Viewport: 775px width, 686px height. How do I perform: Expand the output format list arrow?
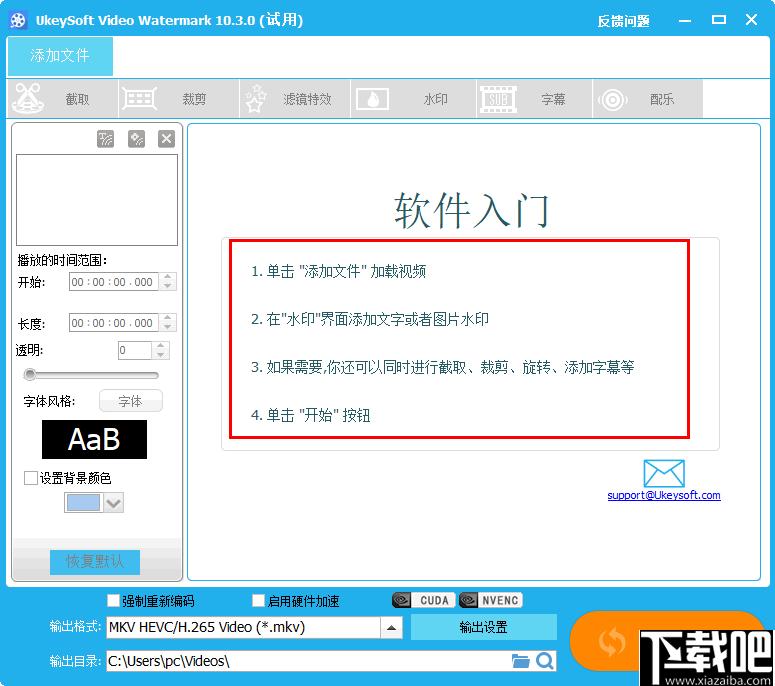point(391,628)
